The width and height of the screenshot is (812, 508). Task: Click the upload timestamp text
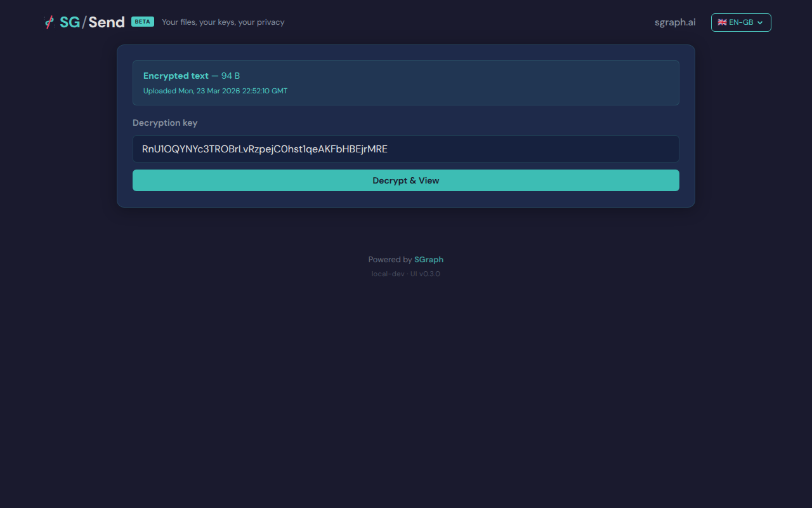pyautogui.click(x=215, y=91)
